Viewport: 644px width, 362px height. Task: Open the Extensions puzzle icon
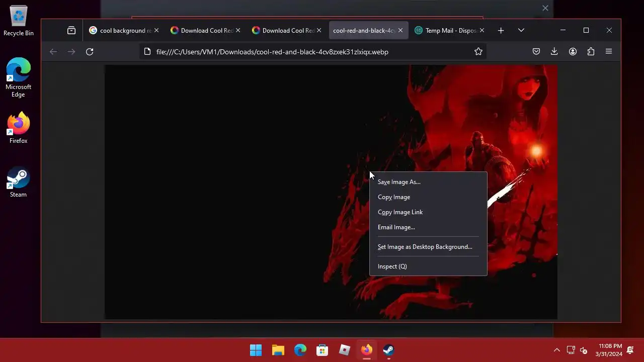click(x=591, y=52)
